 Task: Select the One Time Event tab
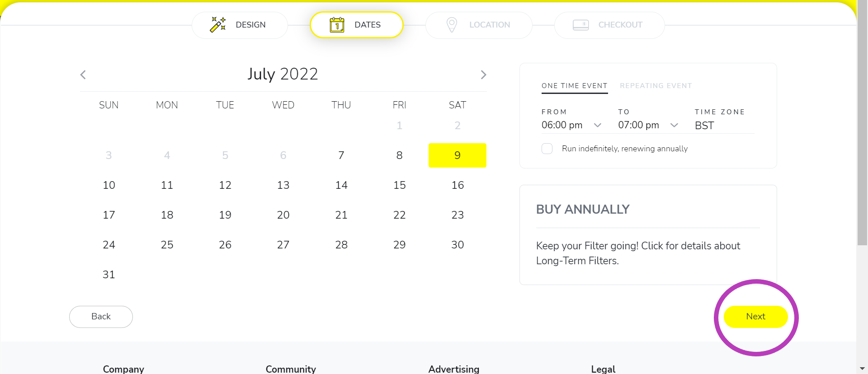575,86
